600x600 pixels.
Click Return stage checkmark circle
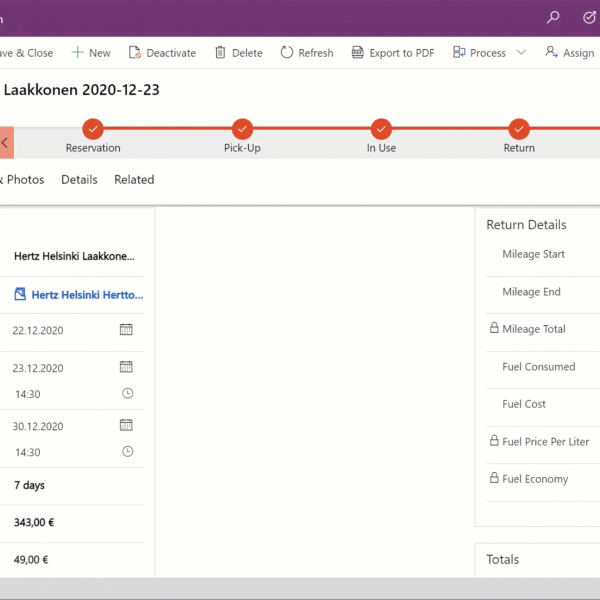(519, 129)
